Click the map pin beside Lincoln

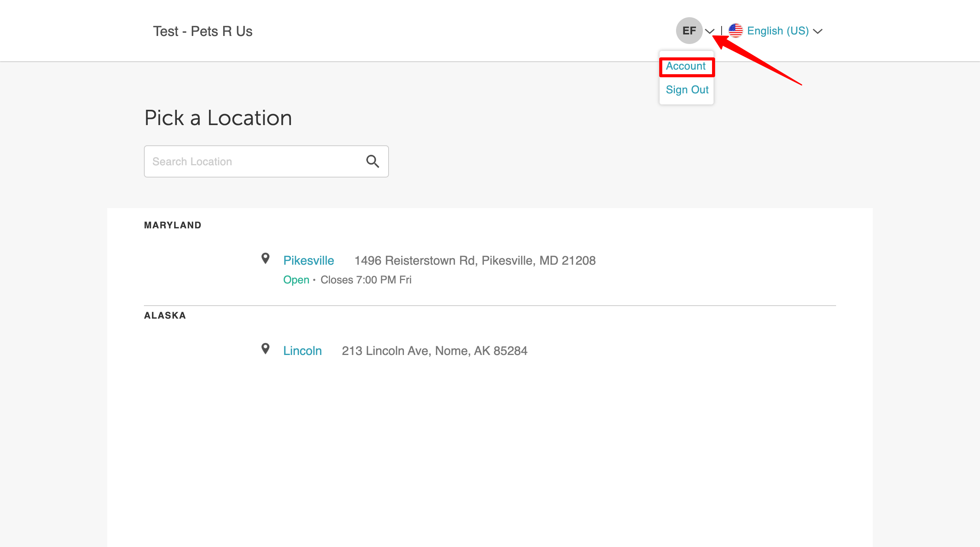click(265, 349)
